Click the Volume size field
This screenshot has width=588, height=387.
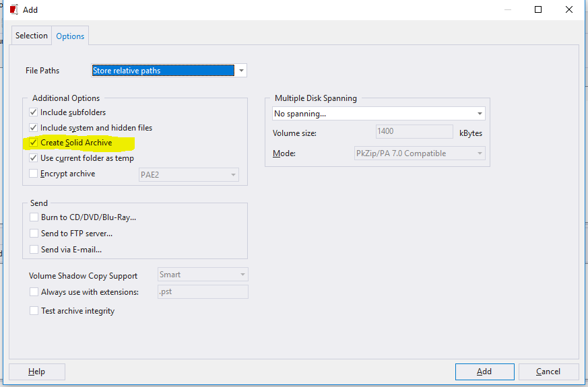point(414,131)
